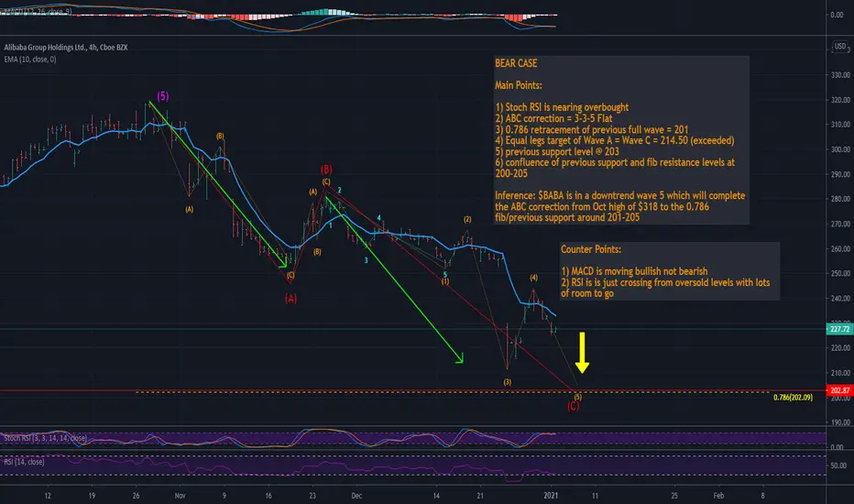Select the orange (2) wave label
Screen dimensions: 854x504
point(467,220)
